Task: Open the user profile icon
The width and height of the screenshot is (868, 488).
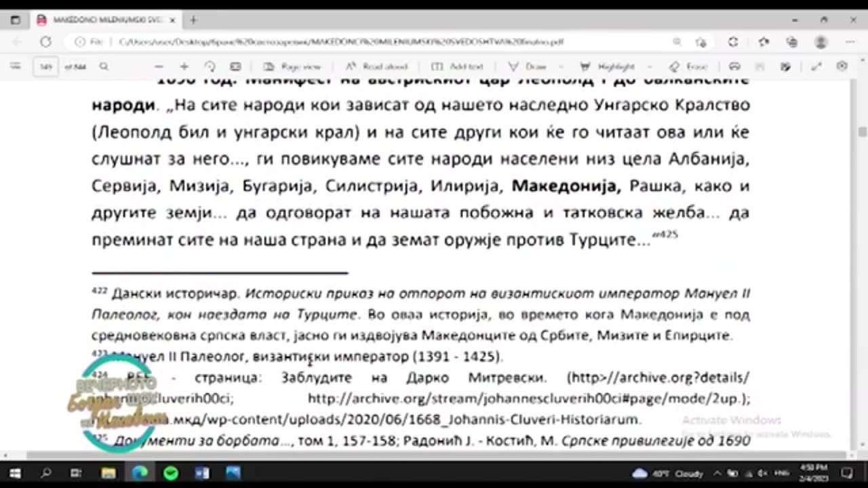Action: [x=821, y=42]
